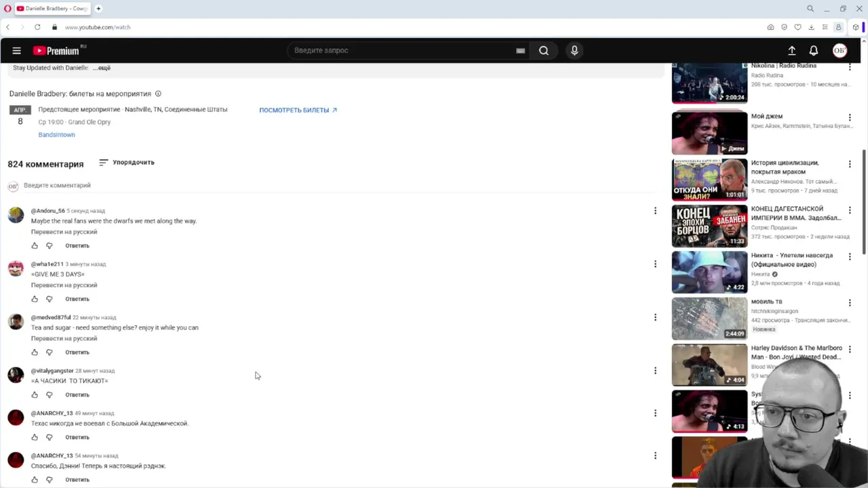Open Harley Davidson & The Marlboro Man thumbnail
The width and height of the screenshot is (868, 488).
[x=709, y=365]
